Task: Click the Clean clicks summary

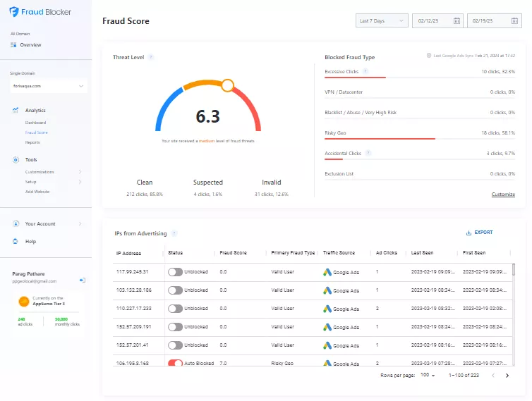Action: tap(145, 187)
